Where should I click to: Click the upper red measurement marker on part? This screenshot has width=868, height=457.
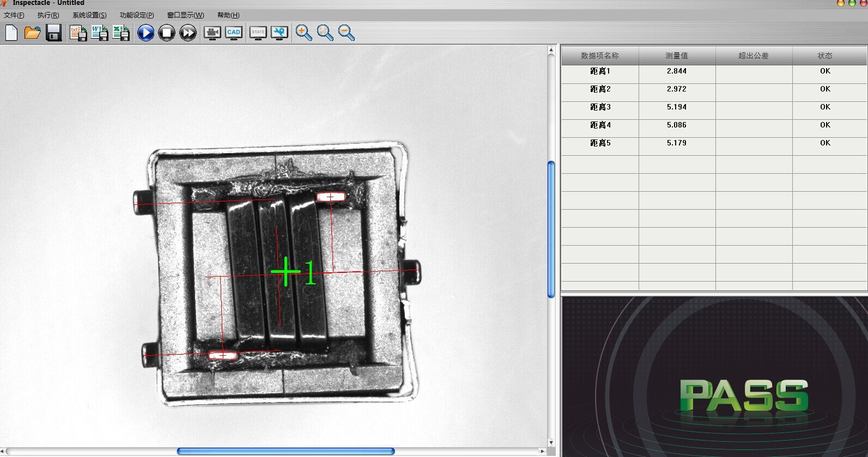pos(331,197)
